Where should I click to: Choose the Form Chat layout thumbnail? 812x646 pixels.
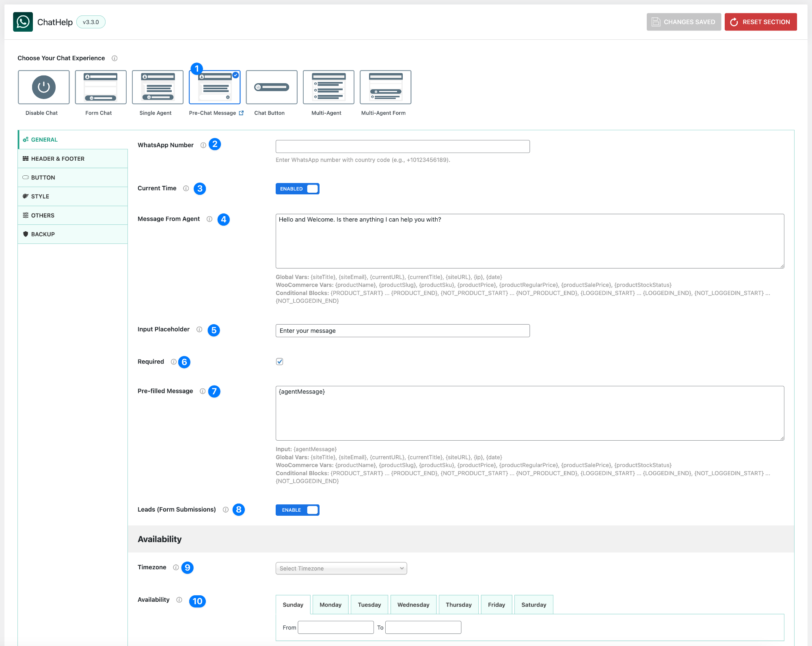[101, 87]
